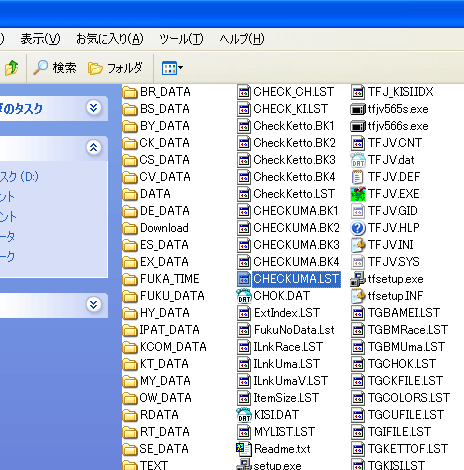Collapse the other places panel chevron
Image resolution: width=464 pixels, height=470 pixels.
[x=94, y=147]
